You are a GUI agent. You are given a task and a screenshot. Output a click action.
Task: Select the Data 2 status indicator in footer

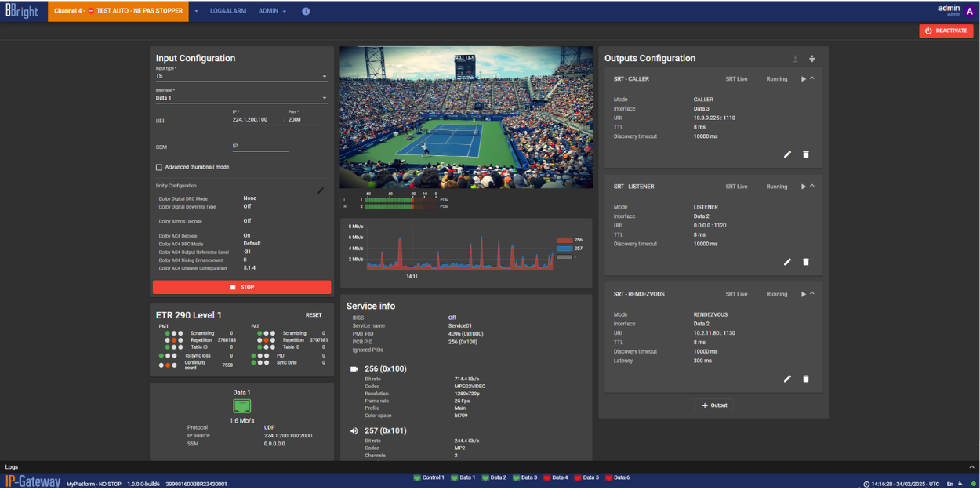[494, 477]
